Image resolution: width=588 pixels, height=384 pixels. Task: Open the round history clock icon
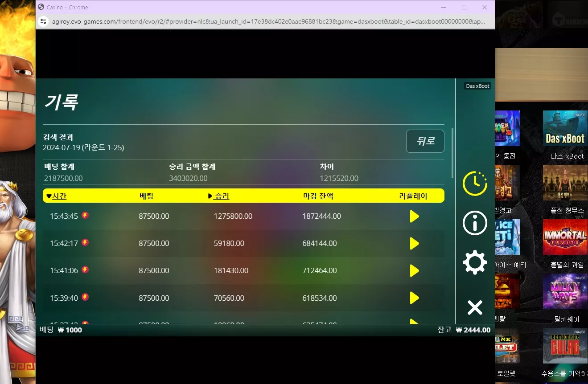[x=475, y=183]
